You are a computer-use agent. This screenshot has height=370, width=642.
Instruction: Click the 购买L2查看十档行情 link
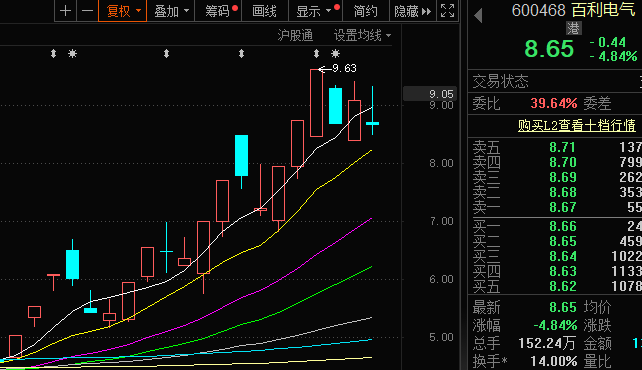pos(576,125)
